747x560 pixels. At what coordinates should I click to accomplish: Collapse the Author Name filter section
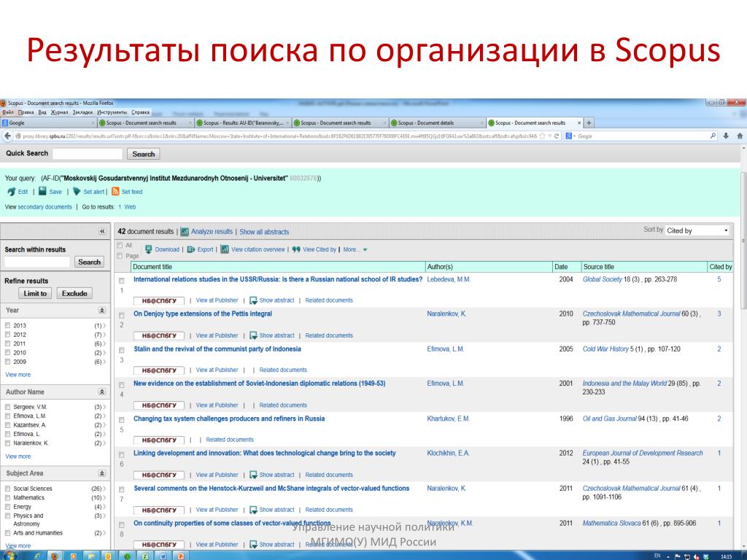tap(102, 392)
